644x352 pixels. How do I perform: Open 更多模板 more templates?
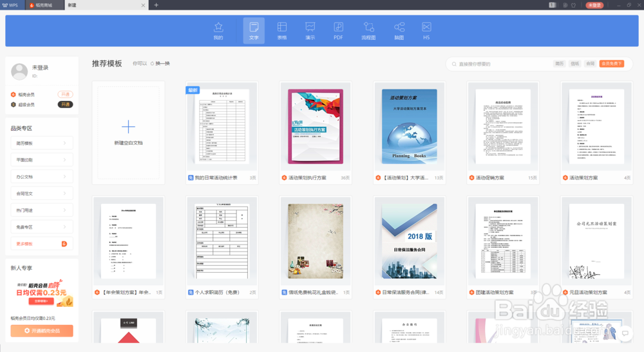point(42,244)
